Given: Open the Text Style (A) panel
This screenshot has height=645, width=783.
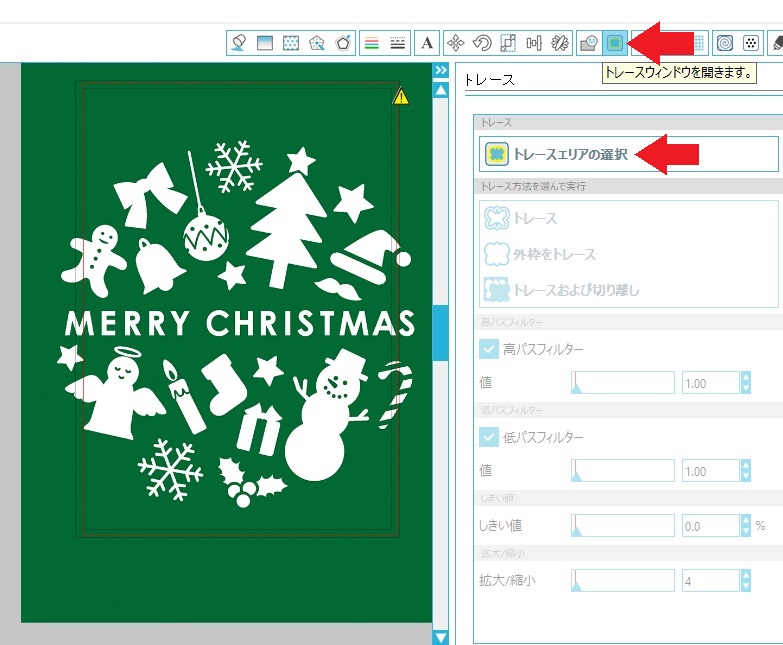Looking at the screenshot, I should (x=428, y=43).
